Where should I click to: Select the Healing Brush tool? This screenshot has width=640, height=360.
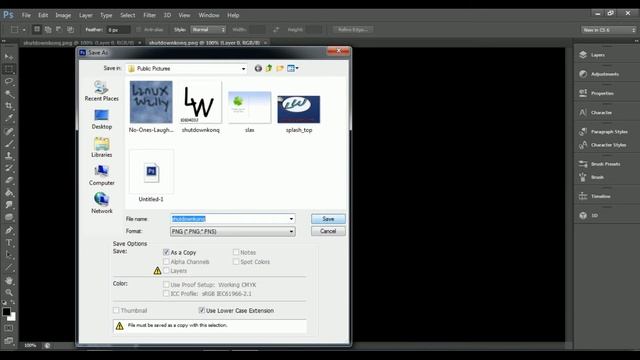pyautogui.click(x=9, y=131)
